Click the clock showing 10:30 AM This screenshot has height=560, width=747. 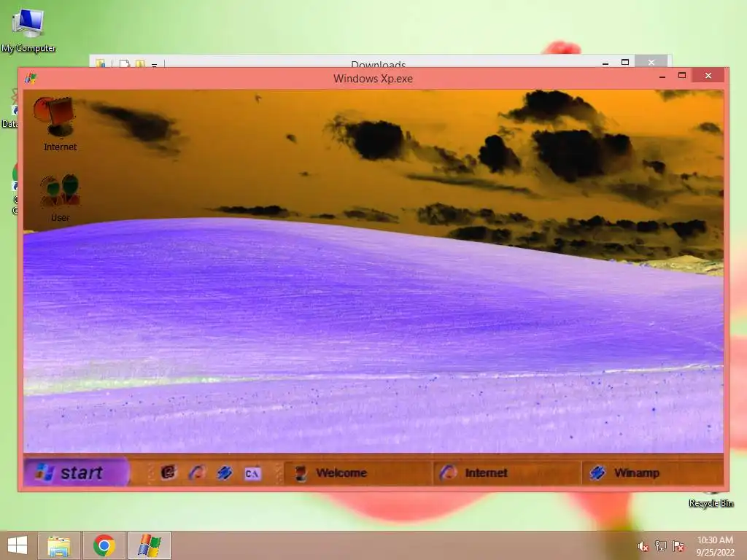coord(715,545)
